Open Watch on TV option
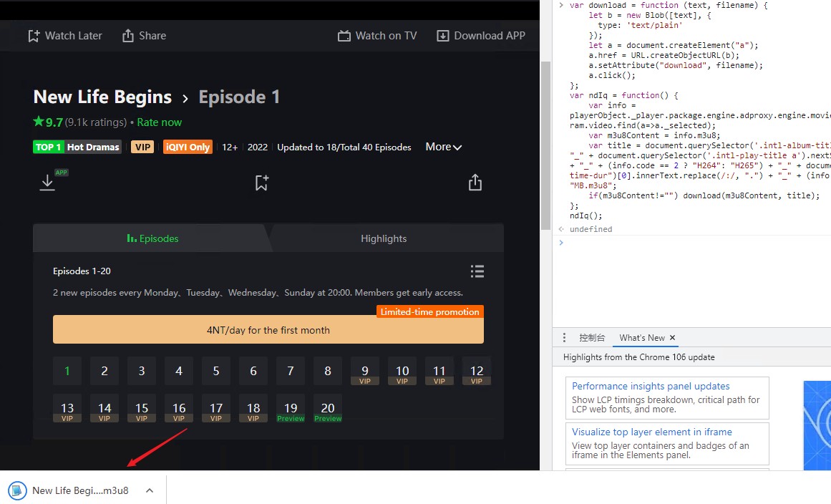The width and height of the screenshot is (831, 504). [377, 36]
